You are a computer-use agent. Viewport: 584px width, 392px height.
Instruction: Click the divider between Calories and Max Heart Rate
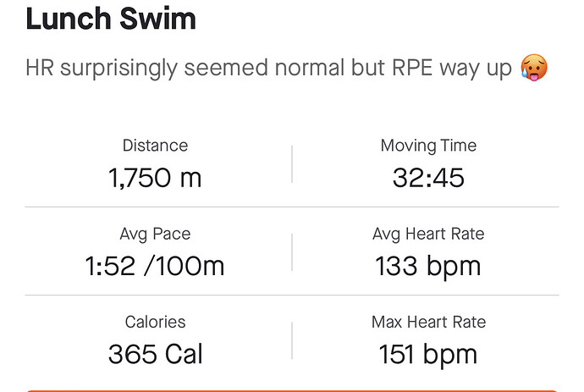[x=292, y=340]
